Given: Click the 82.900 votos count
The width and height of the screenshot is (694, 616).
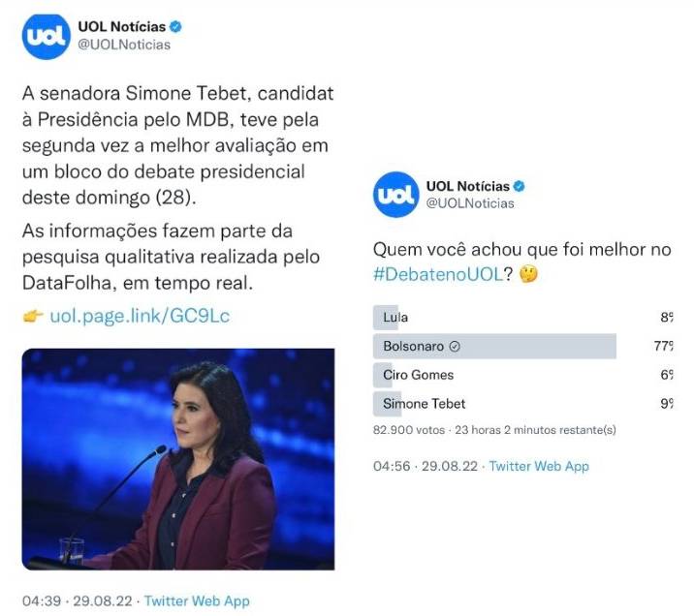Looking at the screenshot, I should pyautogui.click(x=407, y=429).
